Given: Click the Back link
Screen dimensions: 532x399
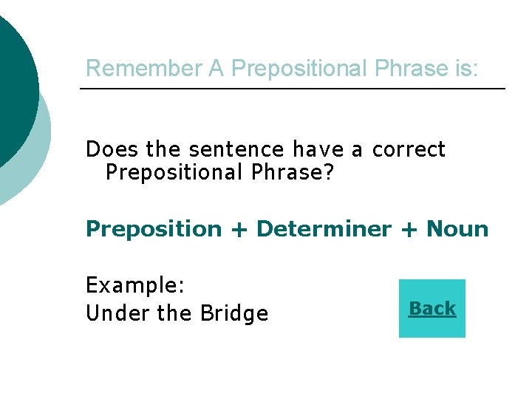Looking at the screenshot, I should click(x=432, y=308).
